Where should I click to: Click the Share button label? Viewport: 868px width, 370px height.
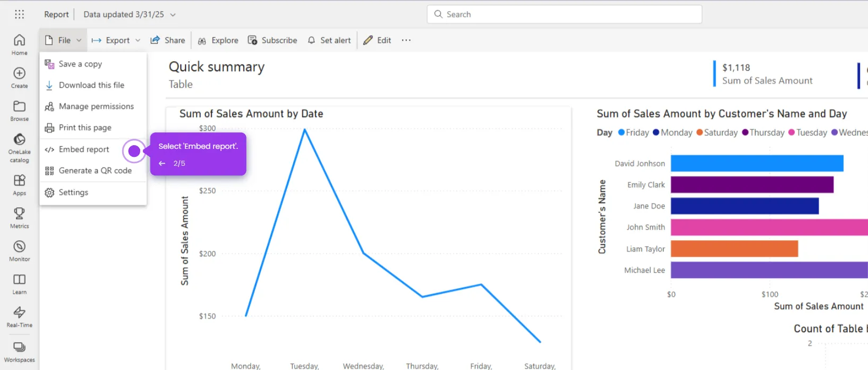175,40
